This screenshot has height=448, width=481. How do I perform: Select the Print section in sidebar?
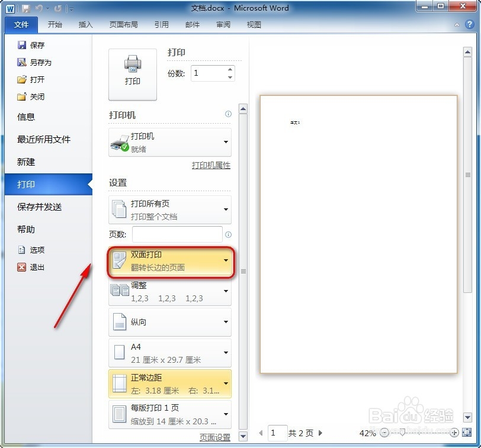tap(48, 184)
